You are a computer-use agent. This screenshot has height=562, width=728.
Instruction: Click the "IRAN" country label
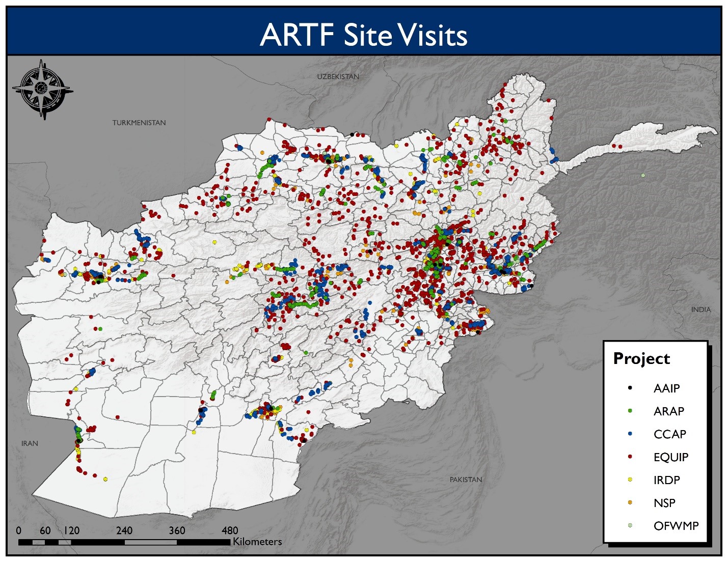tap(30, 443)
